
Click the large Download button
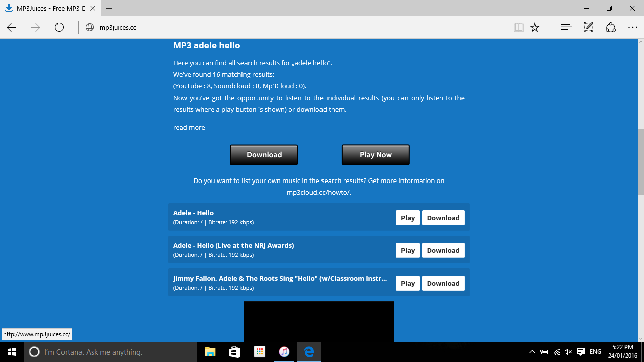(264, 154)
